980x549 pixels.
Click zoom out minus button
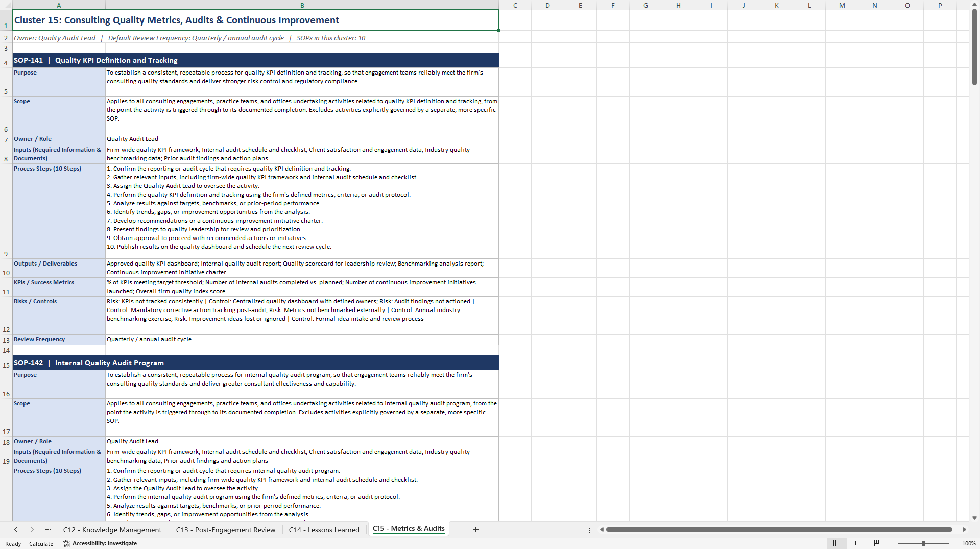point(893,543)
